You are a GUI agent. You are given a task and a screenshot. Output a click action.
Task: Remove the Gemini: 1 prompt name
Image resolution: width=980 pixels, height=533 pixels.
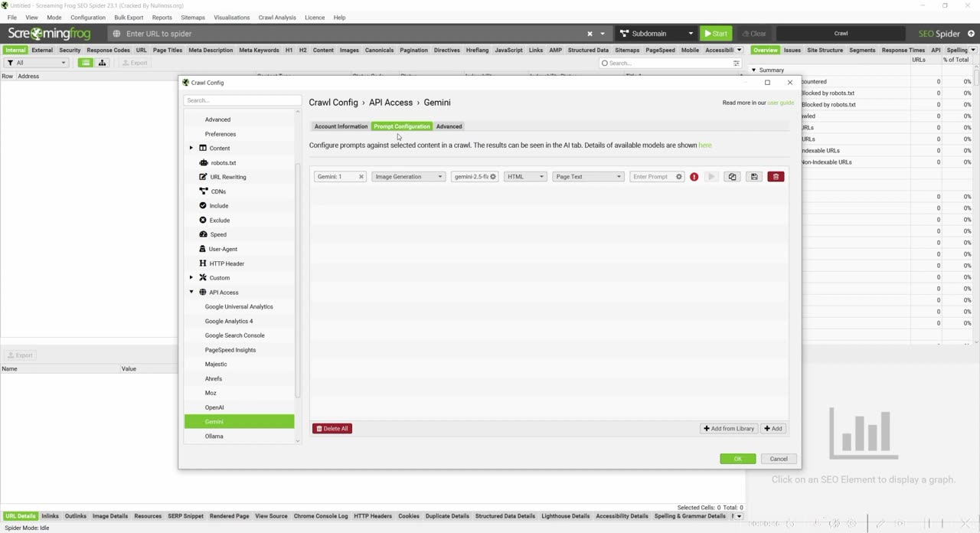coord(361,177)
